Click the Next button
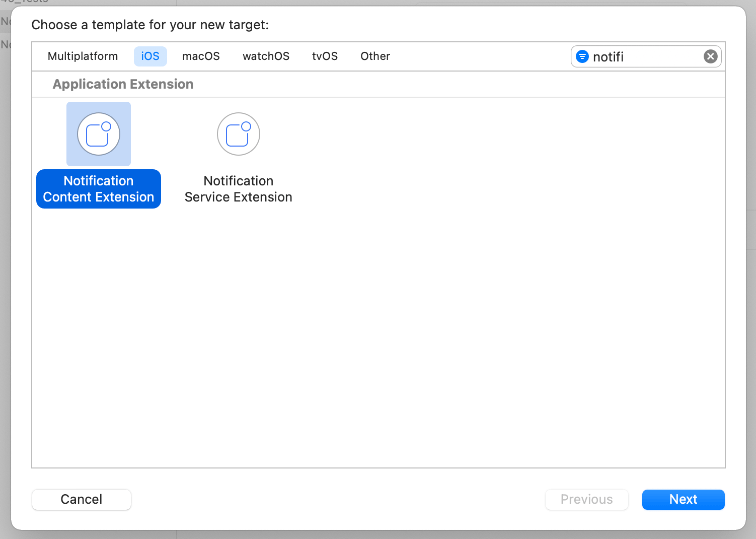Viewport: 756px width, 539px height. [x=683, y=499]
